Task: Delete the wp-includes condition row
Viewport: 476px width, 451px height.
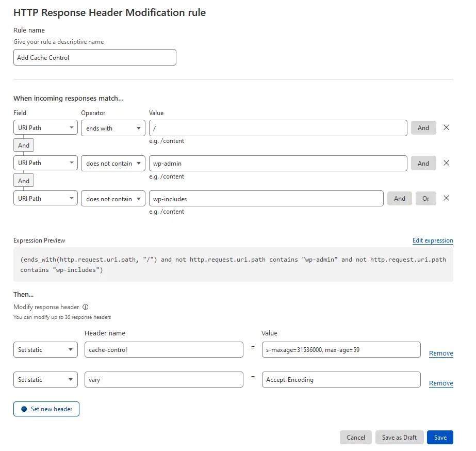Action: (446, 198)
